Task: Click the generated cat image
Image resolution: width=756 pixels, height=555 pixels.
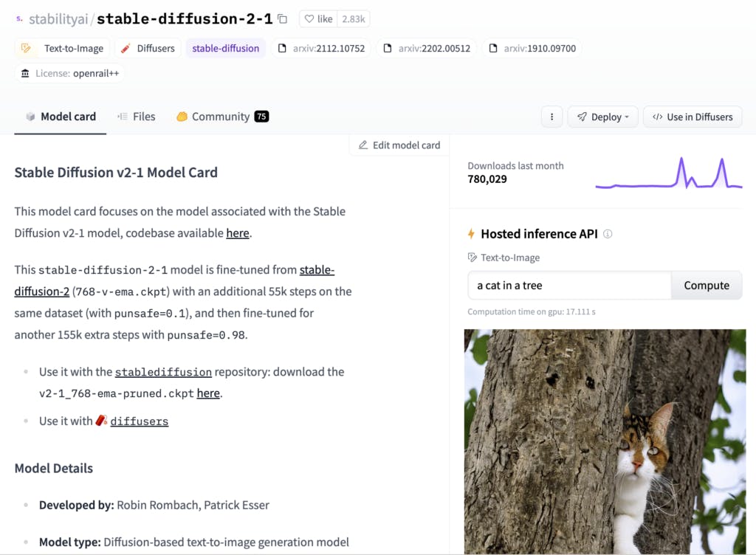Action: (x=605, y=441)
